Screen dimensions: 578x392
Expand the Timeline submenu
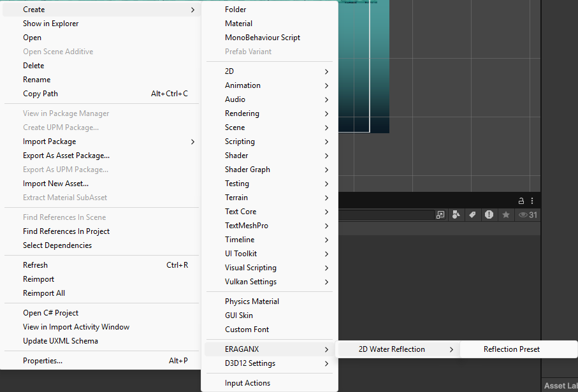tap(270, 239)
